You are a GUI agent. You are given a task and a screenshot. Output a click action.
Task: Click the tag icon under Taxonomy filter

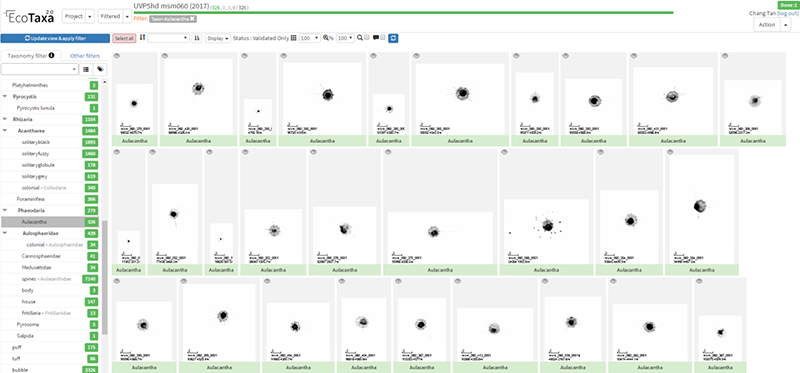pos(101,69)
